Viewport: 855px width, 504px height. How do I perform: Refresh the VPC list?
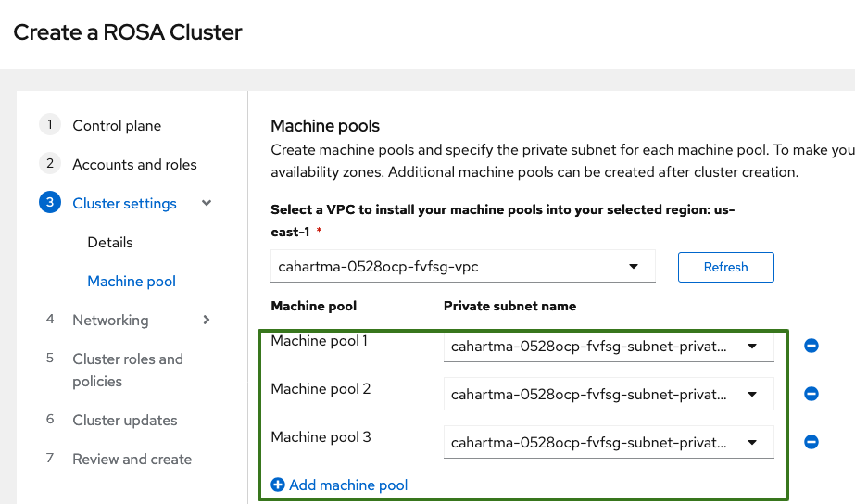(x=725, y=267)
